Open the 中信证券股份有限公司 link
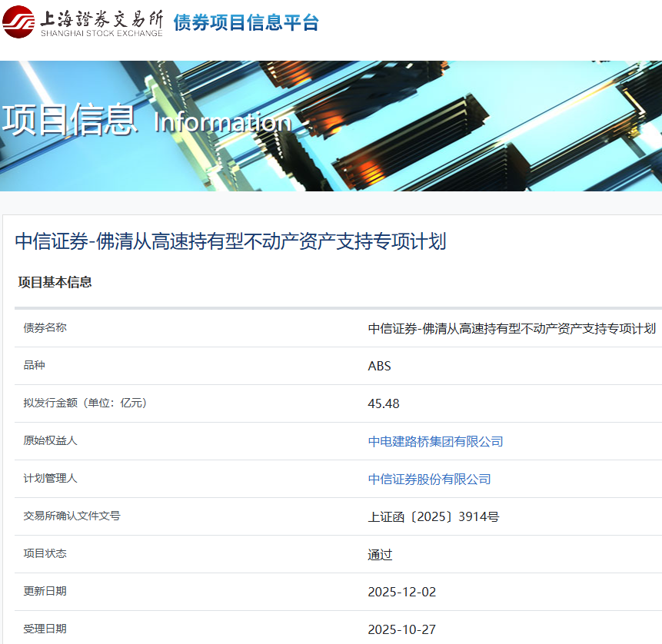The height and width of the screenshot is (644, 662). point(429,479)
